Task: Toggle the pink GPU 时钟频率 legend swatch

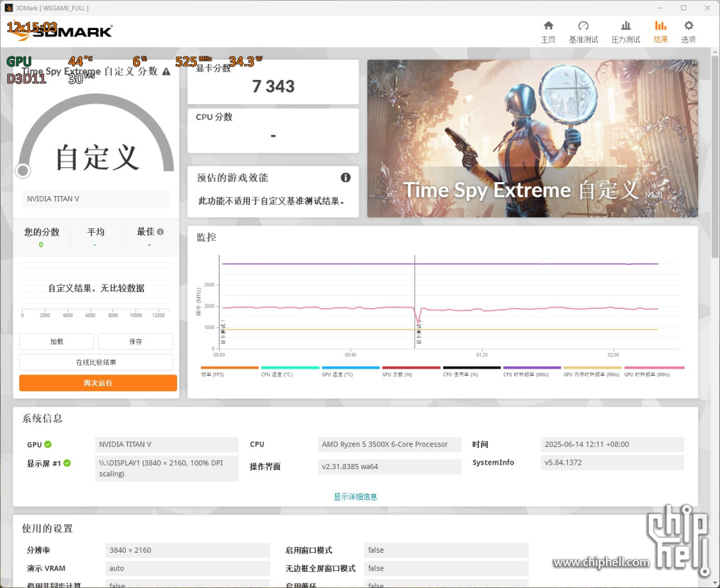Action: click(654, 367)
